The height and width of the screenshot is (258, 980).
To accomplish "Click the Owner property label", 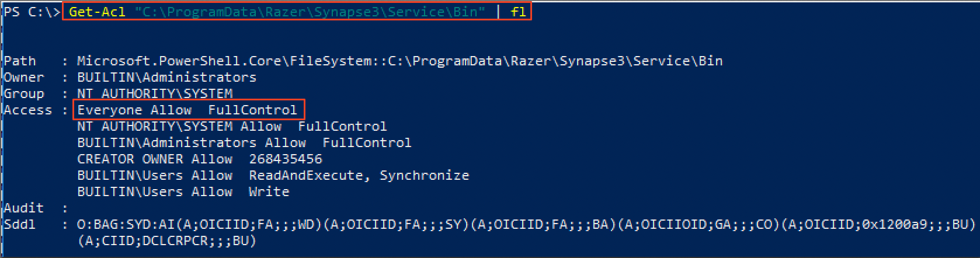I will pyautogui.click(x=24, y=78).
